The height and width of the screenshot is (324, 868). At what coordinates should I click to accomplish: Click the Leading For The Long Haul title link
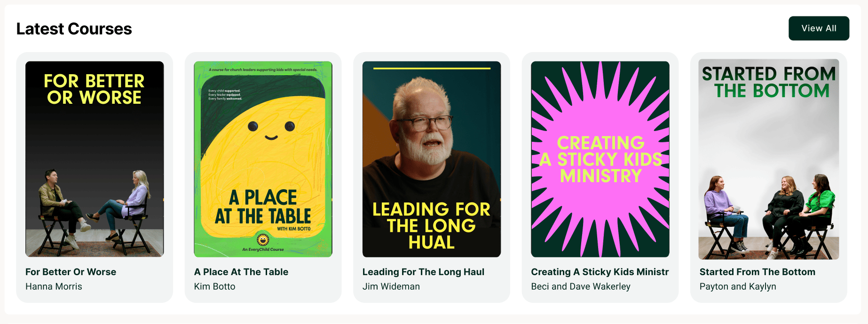(423, 272)
